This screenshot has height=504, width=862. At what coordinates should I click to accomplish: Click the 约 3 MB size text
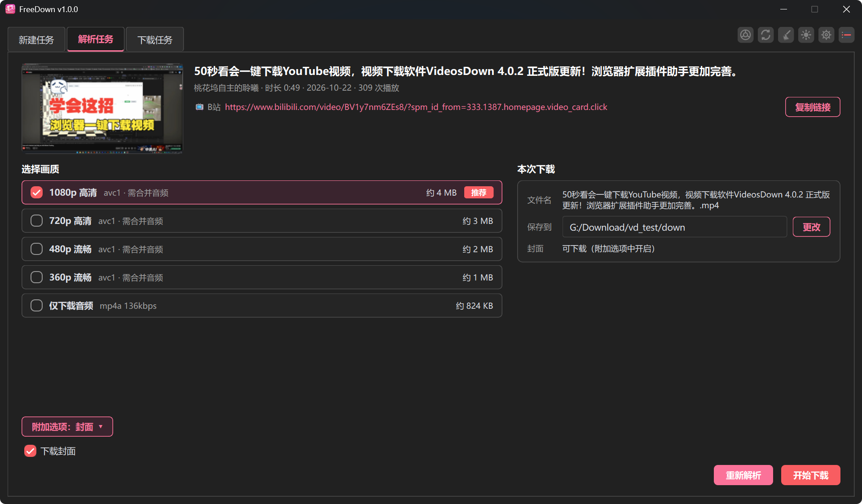478,221
